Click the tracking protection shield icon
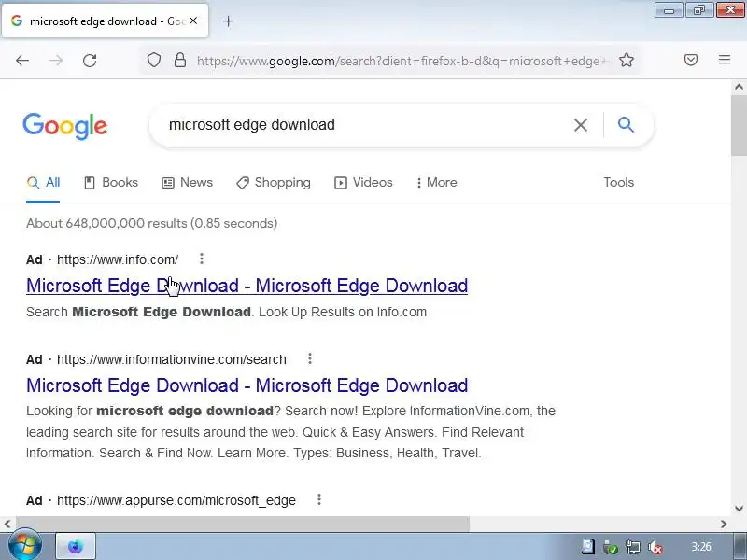This screenshot has width=747, height=560. [x=155, y=61]
